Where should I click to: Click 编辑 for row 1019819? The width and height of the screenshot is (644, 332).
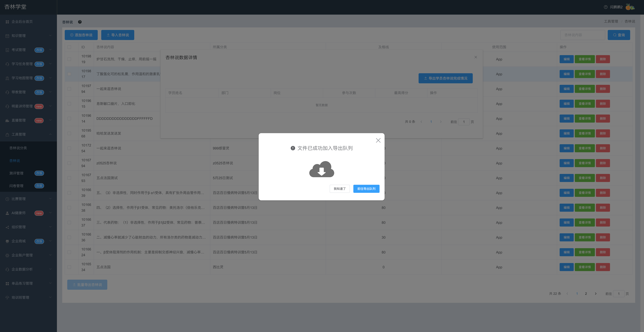point(566,59)
